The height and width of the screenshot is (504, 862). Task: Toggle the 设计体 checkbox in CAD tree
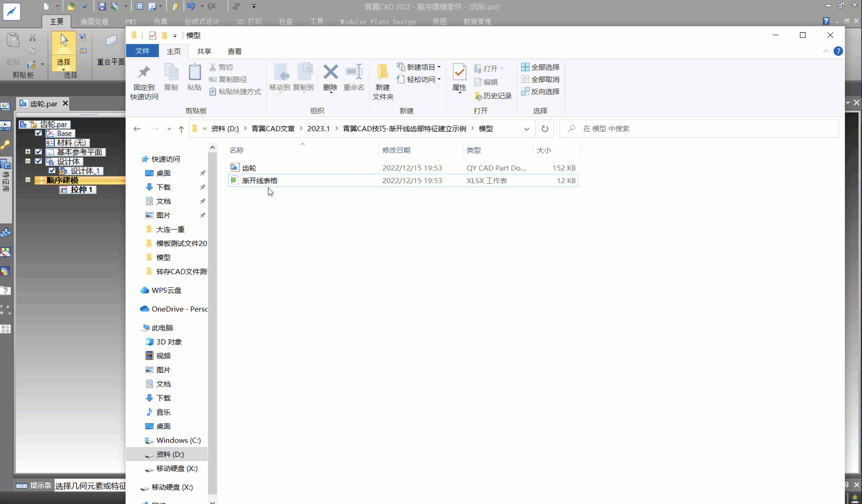click(38, 161)
